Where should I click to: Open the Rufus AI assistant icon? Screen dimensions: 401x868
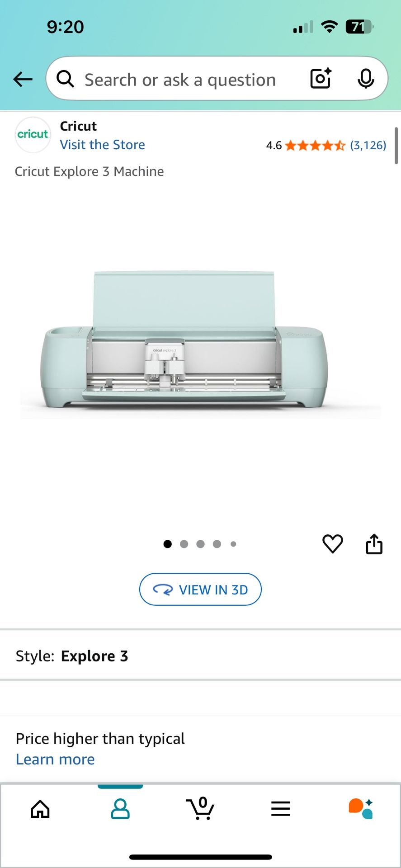point(360,808)
